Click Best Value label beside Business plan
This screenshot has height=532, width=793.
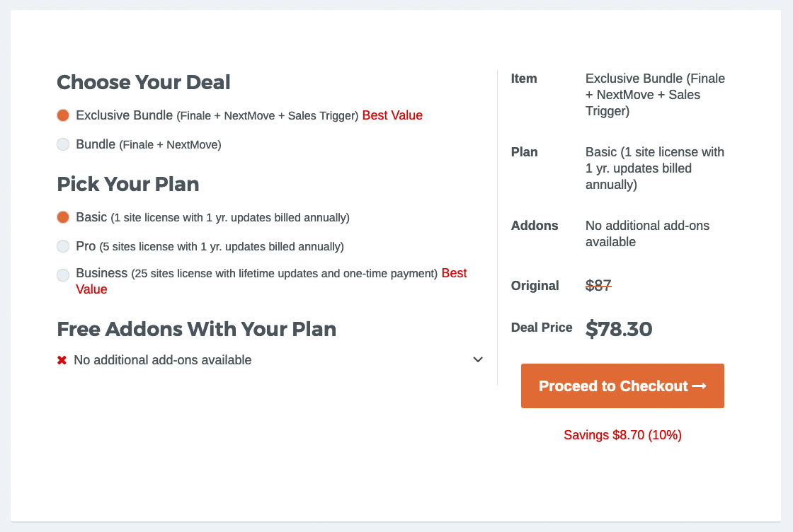click(x=454, y=273)
